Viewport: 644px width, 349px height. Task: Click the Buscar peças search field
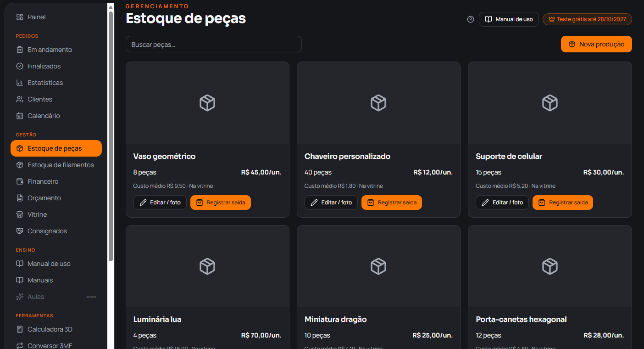coord(214,44)
